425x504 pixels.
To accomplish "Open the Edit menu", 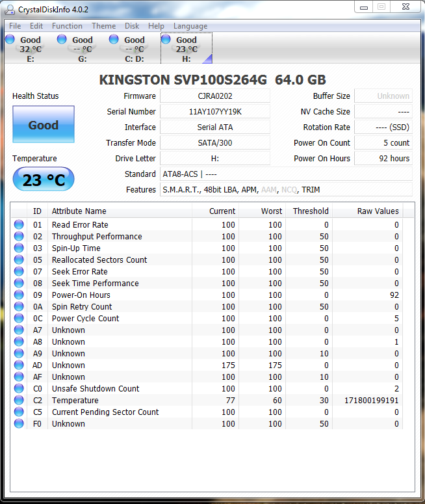I will [x=36, y=26].
